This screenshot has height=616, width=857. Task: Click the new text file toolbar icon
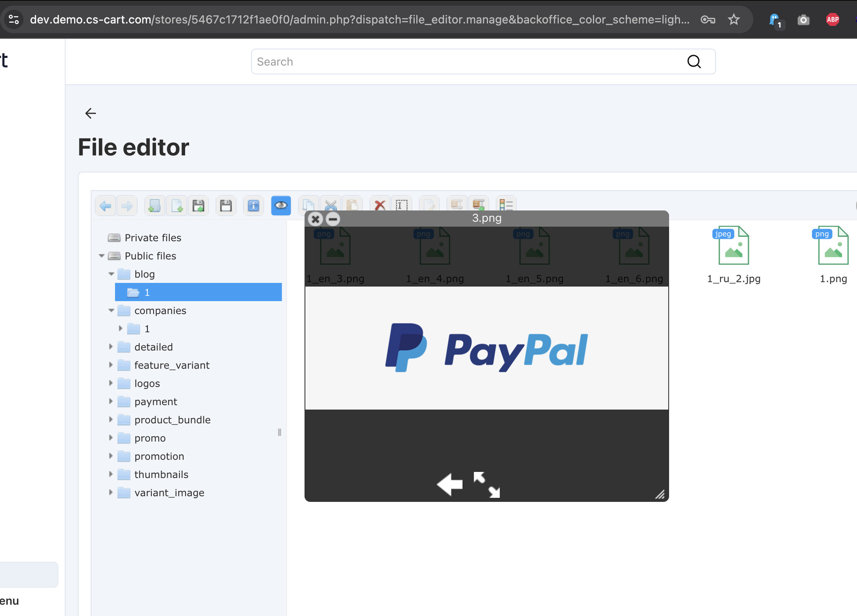click(x=177, y=206)
